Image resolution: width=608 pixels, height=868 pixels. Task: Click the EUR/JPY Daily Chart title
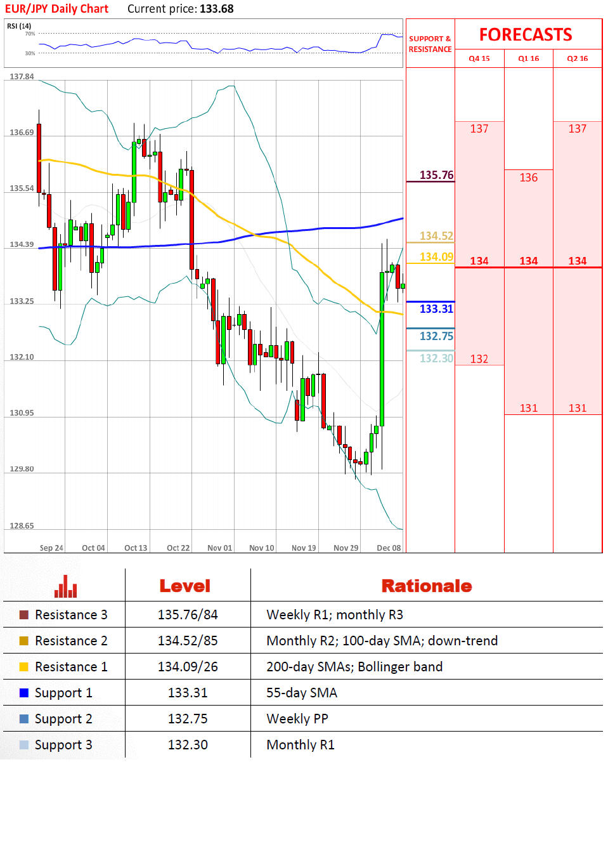pos(56,9)
